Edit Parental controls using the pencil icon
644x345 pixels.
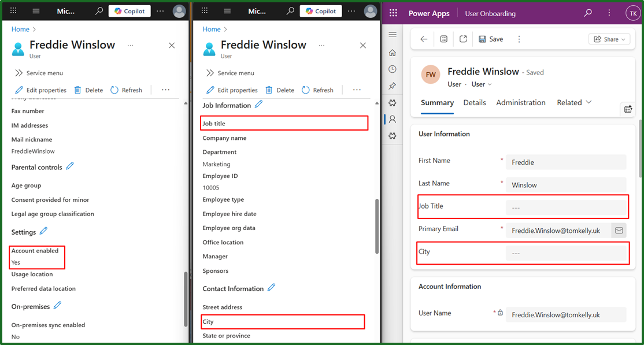click(x=70, y=166)
